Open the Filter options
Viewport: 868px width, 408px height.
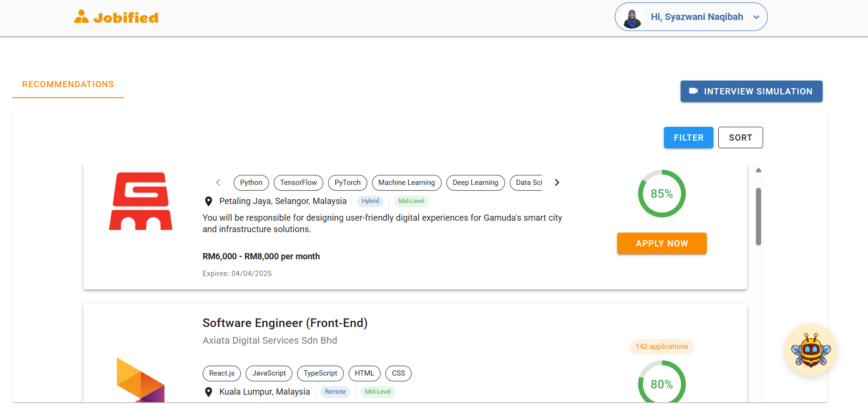(x=688, y=138)
